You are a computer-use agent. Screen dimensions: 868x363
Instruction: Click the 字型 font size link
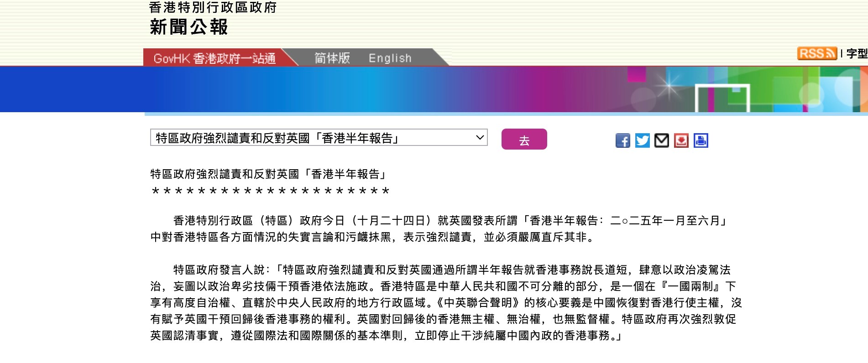[857, 53]
